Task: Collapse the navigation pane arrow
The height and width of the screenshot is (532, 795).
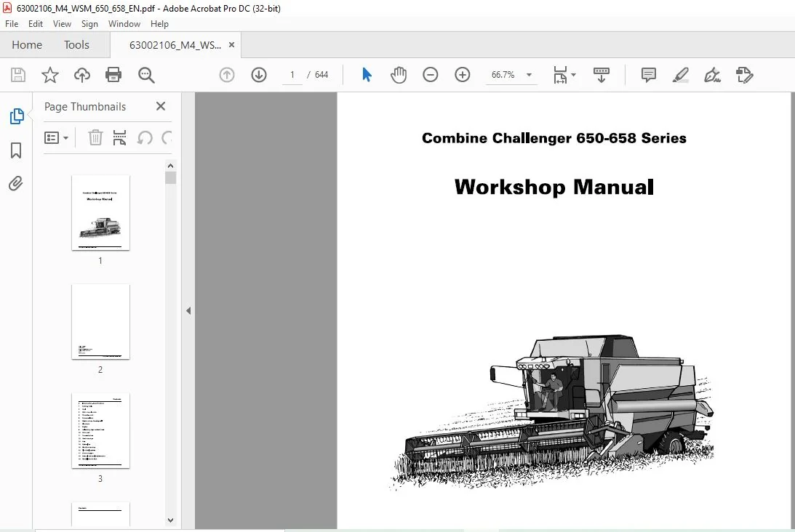Action: pos(188,310)
